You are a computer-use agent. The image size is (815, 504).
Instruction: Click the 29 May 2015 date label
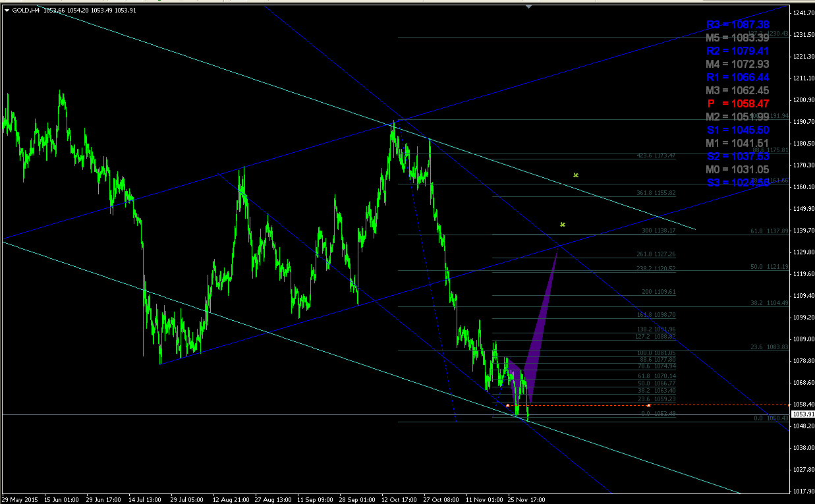click(20, 499)
